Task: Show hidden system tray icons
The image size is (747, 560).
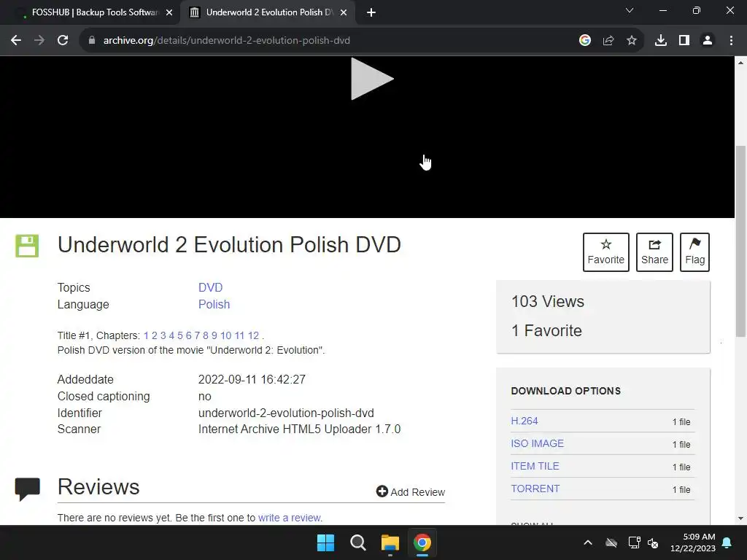Action: point(588,542)
